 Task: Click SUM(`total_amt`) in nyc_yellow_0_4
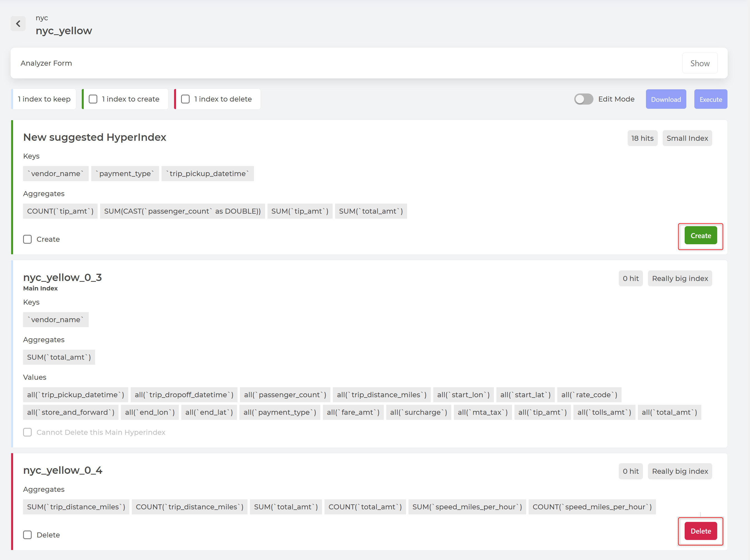(x=286, y=507)
